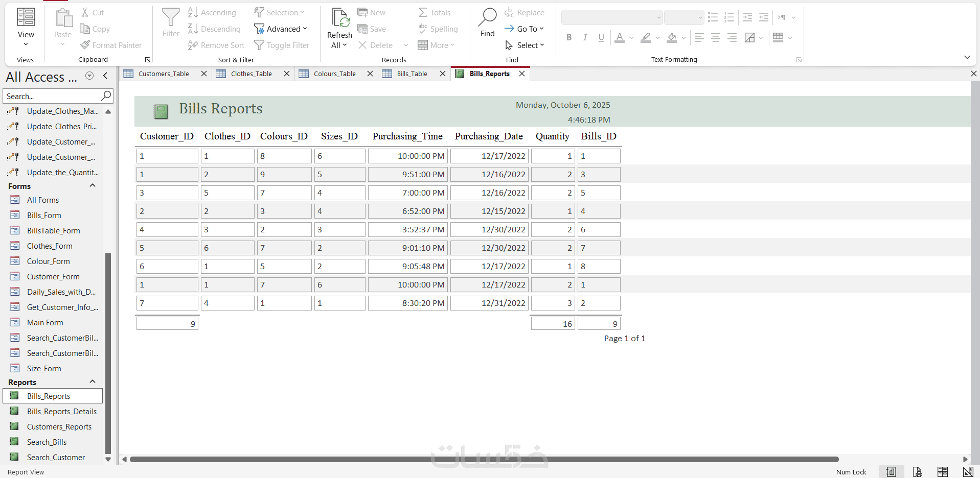The image size is (980, 478).
Task: Open the Advanced filter dropdown
Action: click(x=281, y=29)
